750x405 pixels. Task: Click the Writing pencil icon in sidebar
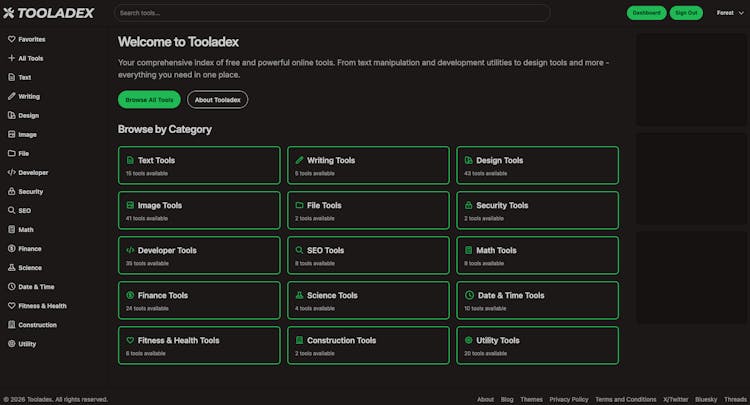(x=12, y=96)
